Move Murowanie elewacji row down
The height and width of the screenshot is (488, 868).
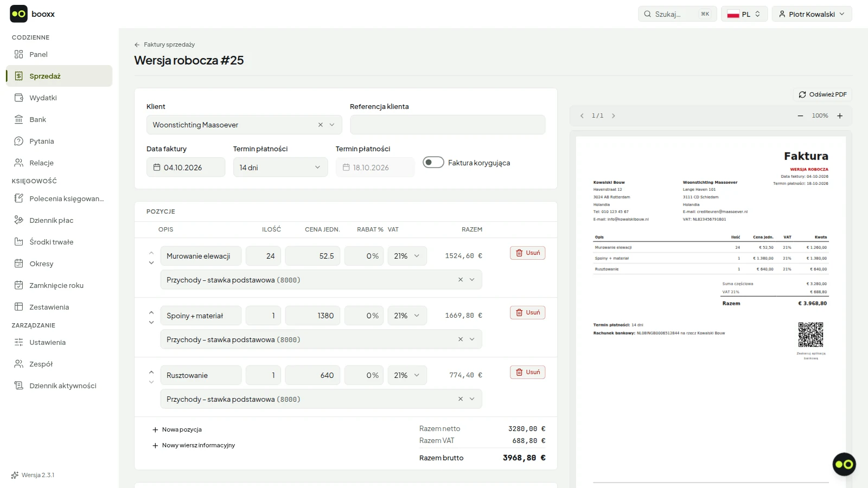[x=151, y=263]
